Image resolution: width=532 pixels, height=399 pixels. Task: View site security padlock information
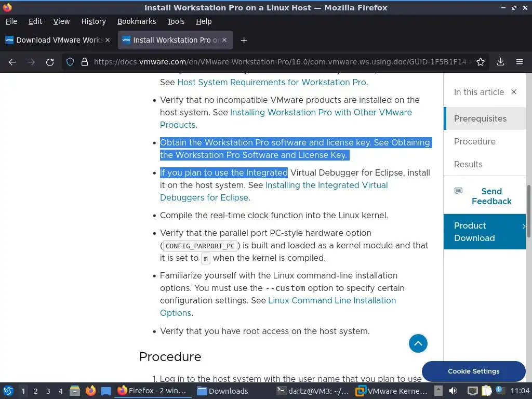coord(85,62)
